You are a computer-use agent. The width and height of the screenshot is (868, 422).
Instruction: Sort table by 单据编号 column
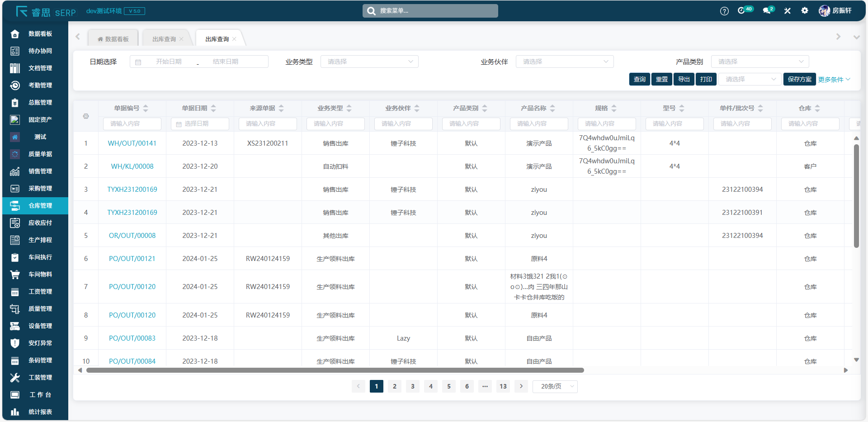coord(146,108)
